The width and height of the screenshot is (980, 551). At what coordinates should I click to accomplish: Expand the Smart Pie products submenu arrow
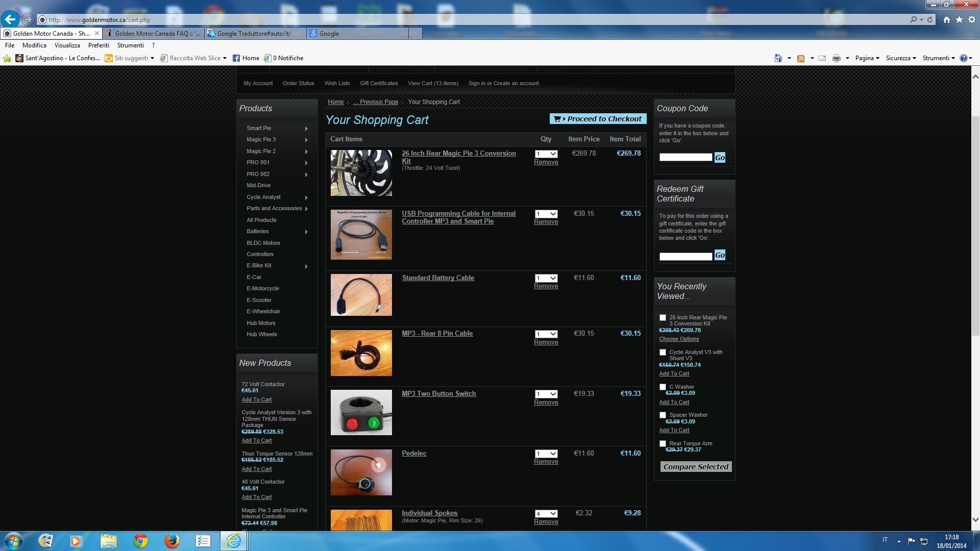[x=306, y=129]
